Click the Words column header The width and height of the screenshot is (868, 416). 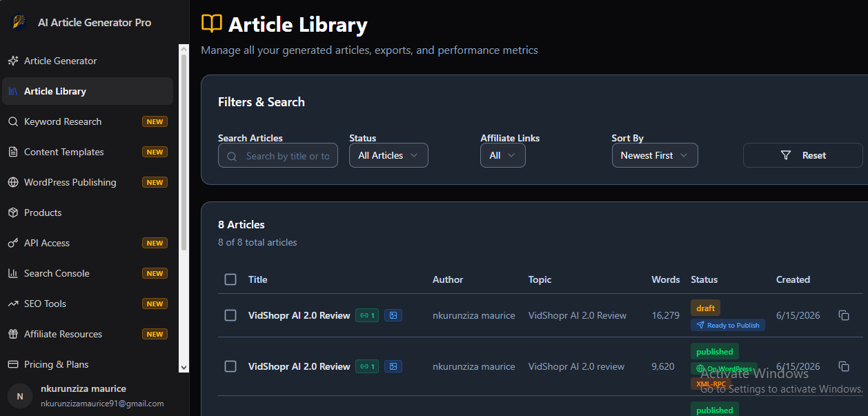(x=666, y=279)
